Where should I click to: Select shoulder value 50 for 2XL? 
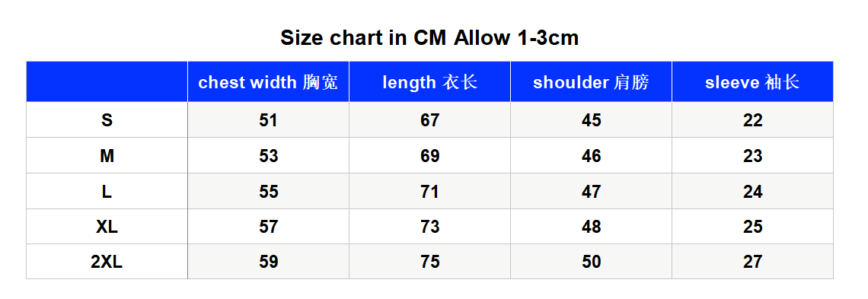coord(591,262)
